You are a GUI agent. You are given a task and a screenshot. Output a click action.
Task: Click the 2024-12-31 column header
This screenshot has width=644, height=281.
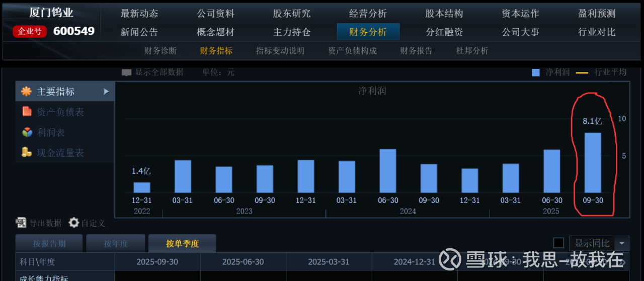415,262
